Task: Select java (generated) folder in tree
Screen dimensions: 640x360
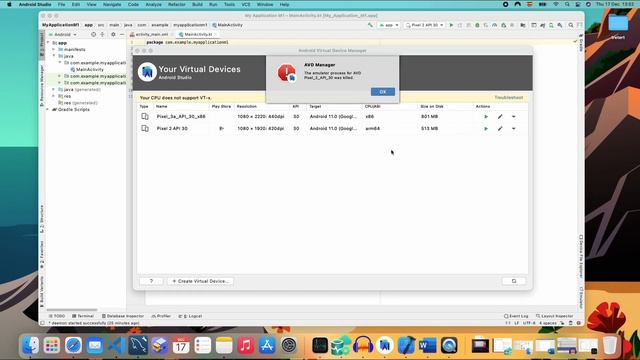Action: [x=82, y=89]
